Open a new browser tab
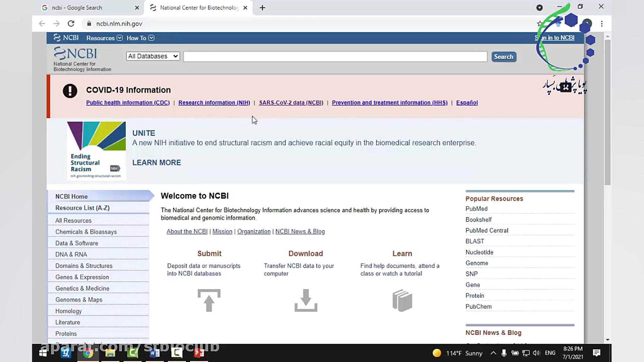This screenshot has height=362, width=644. (262, 8)
